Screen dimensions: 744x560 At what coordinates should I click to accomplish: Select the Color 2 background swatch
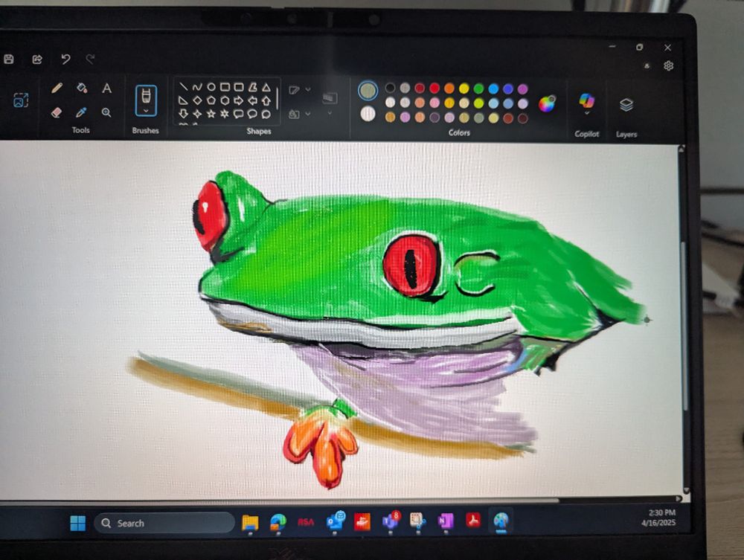pos(368,114)
